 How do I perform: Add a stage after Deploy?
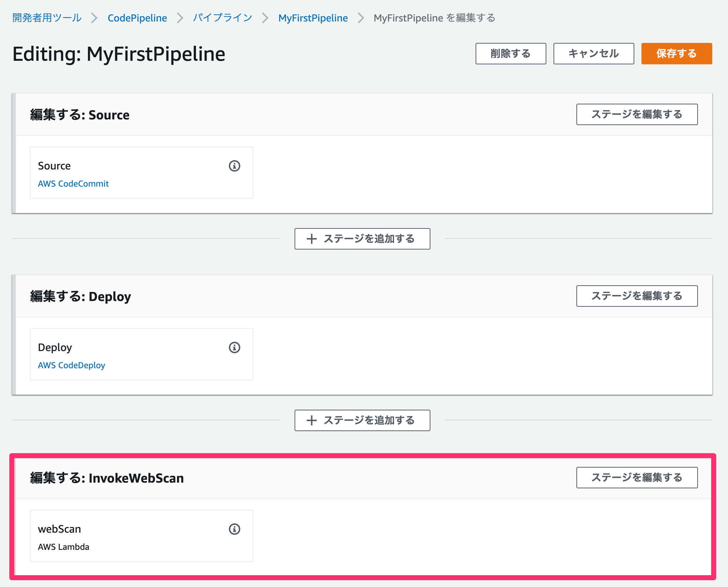[362, 420]
